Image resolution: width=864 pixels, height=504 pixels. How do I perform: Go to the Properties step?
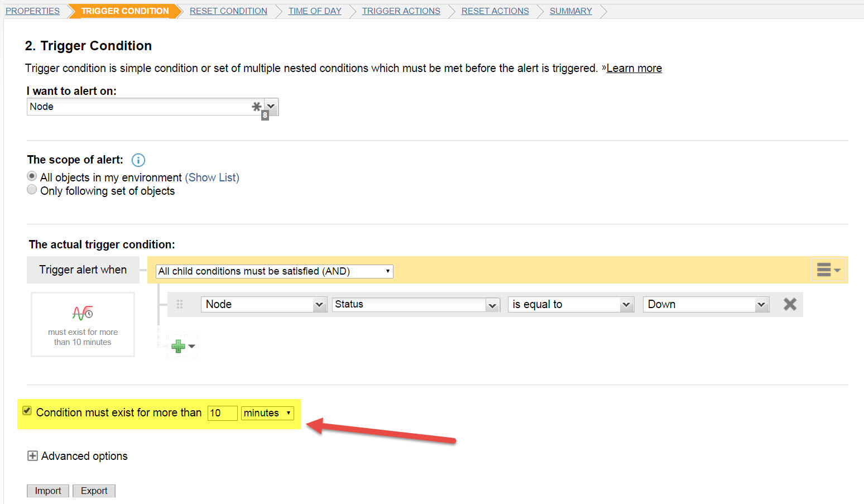click(x=32, y=11)
